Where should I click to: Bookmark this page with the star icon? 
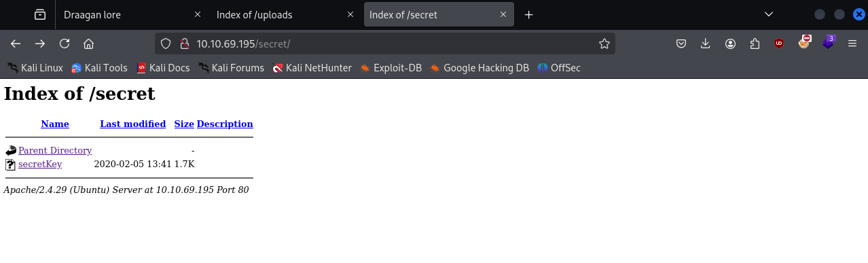point(604,43)
